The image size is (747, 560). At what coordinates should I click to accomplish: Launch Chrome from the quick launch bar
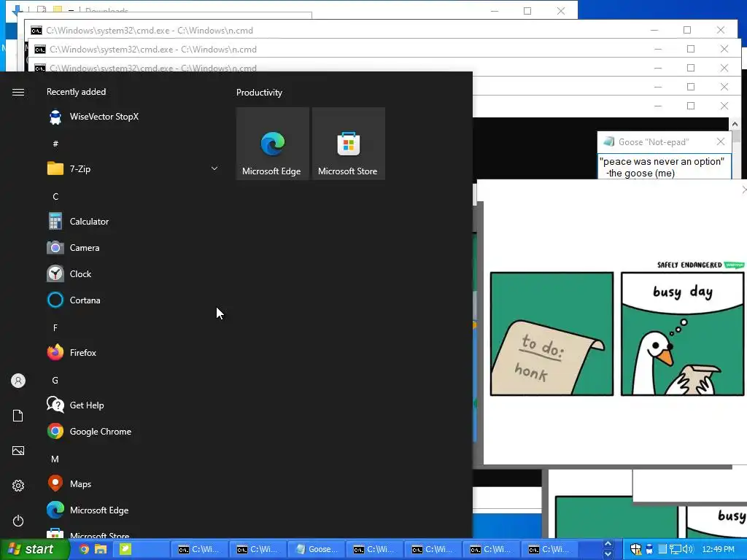[x=84, y=549]
